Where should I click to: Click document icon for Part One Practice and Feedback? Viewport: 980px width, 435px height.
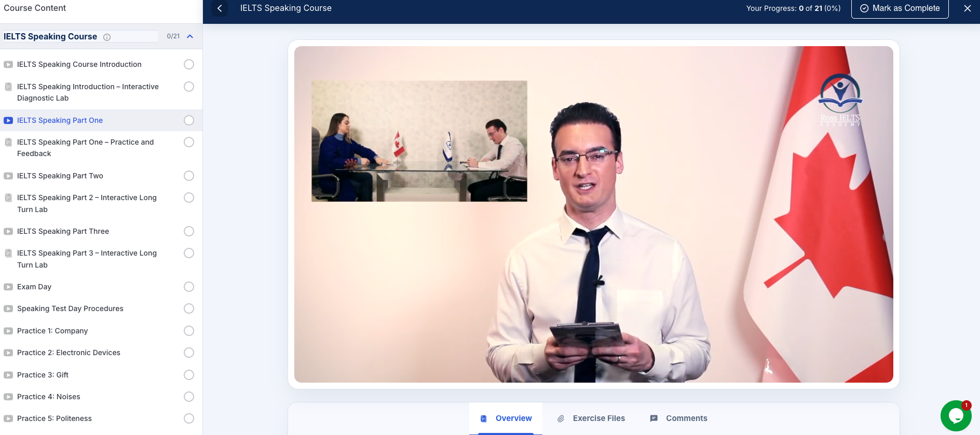click(x=8, y=142)
